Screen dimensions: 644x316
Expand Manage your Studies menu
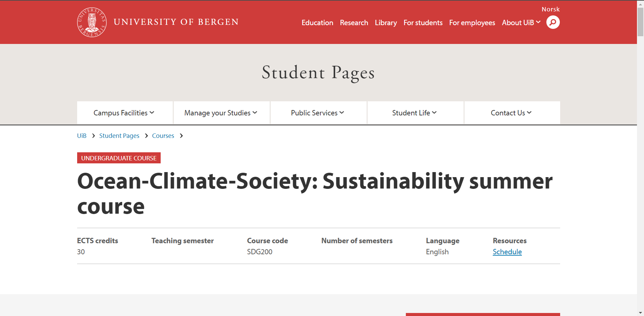pyautogui.click(x=221, y=113)
